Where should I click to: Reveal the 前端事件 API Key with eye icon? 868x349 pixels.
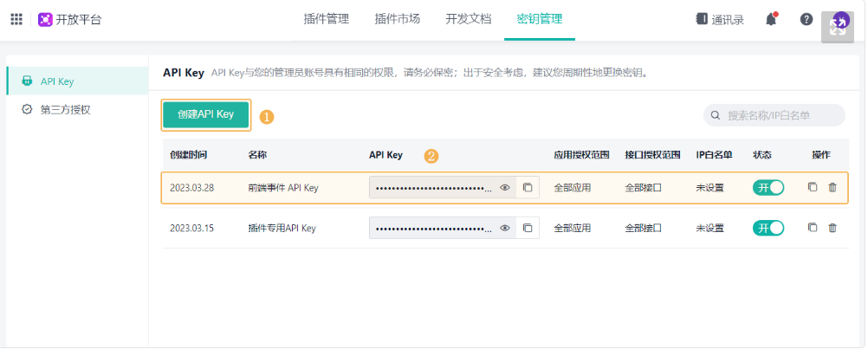point(505,187)
